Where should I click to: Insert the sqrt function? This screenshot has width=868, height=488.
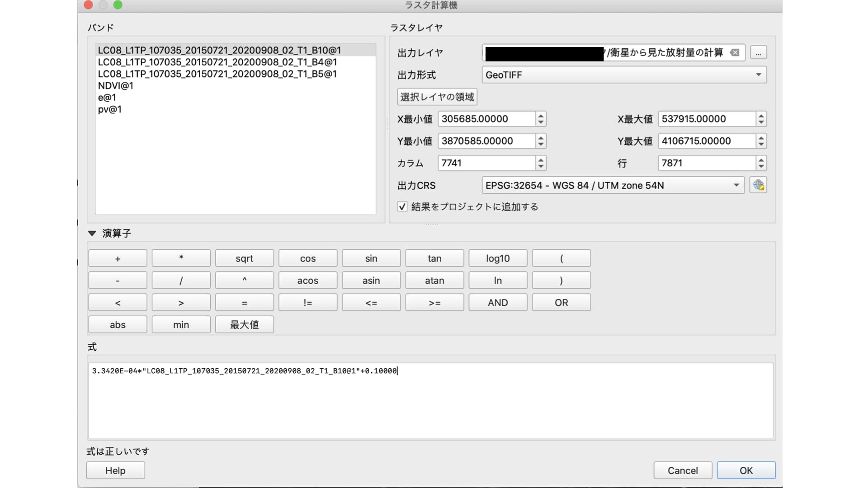(x=245, y=258)
